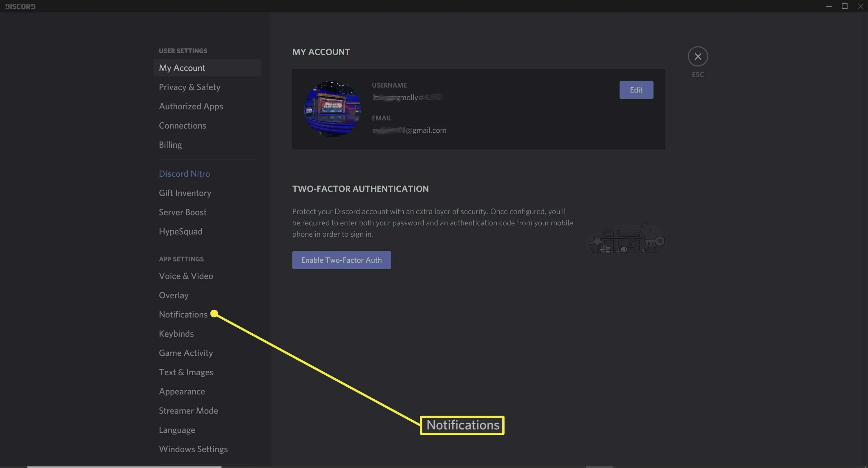
Task: Expand Keybinds settings section
Action: tap(176, 333)
